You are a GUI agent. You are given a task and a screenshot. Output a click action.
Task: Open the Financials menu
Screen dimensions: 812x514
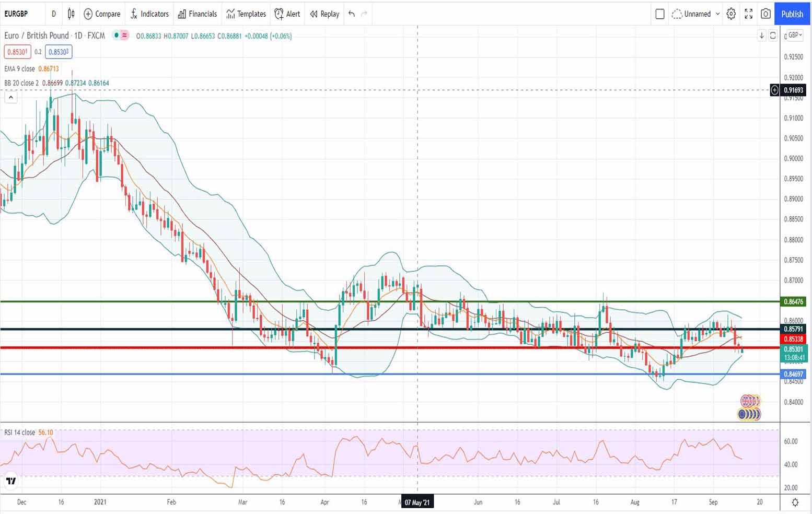pyautogui.click(x=197, y=14)
